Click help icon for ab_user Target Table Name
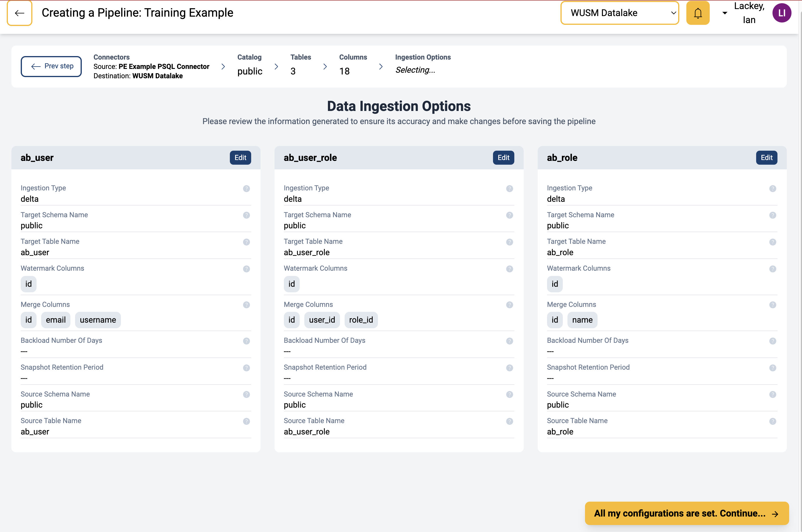 point(246,242)
